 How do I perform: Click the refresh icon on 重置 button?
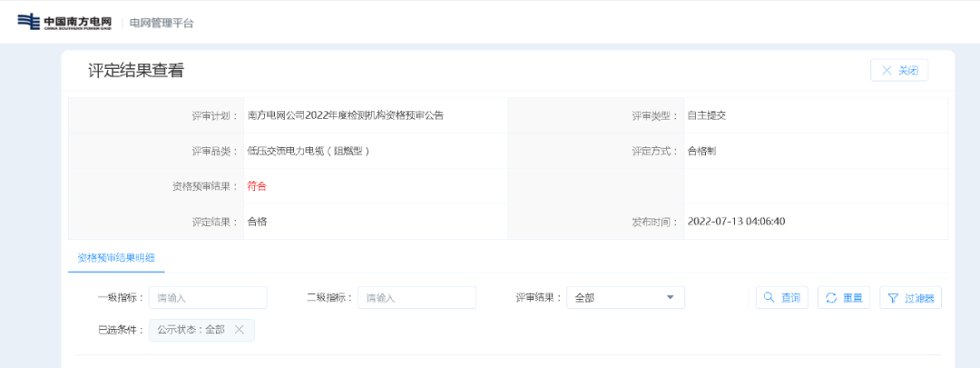831,297
